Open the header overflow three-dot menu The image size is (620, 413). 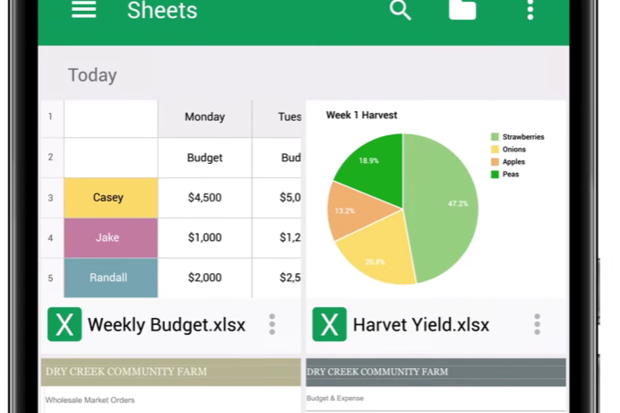(x=530, y=9)
